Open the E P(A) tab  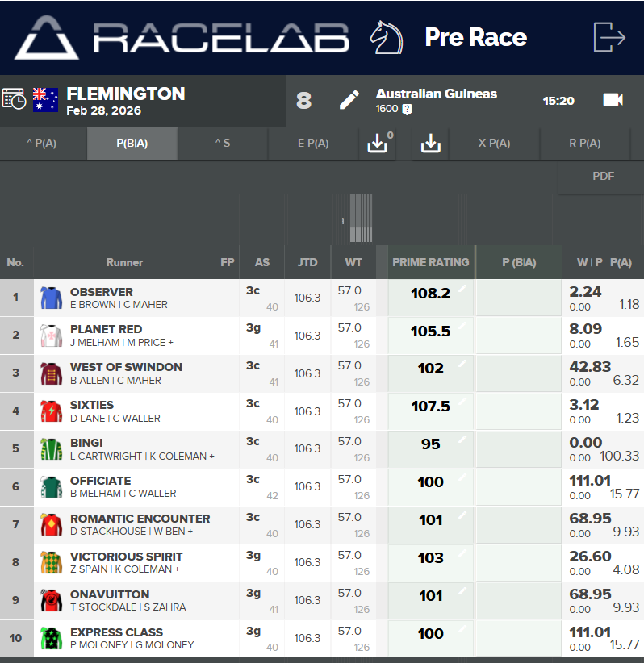tap(313, 144)
